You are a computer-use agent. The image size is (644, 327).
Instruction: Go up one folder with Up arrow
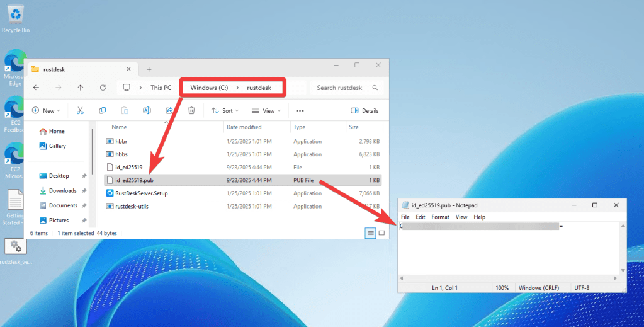pos(81,88)
